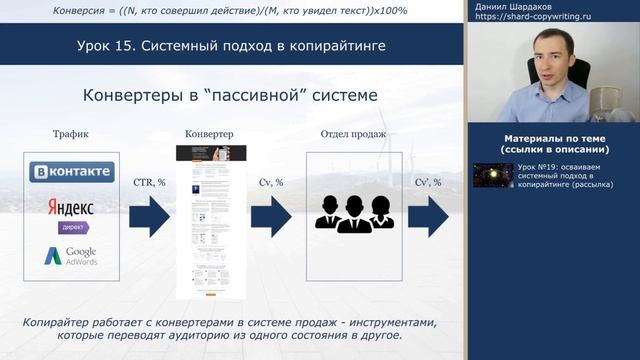Click the Материалы по теме heading
The image size is (640, 360).
tap(555, 144)
